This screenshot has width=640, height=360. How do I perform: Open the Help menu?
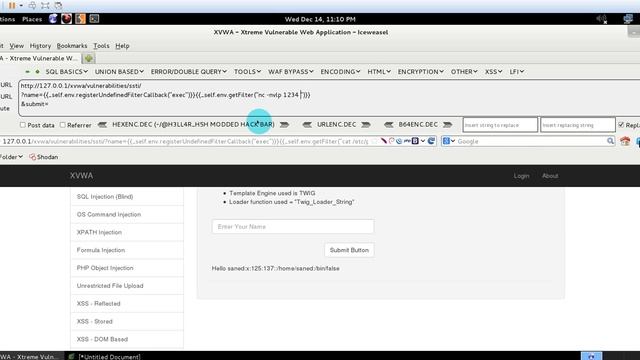[122, 46]
